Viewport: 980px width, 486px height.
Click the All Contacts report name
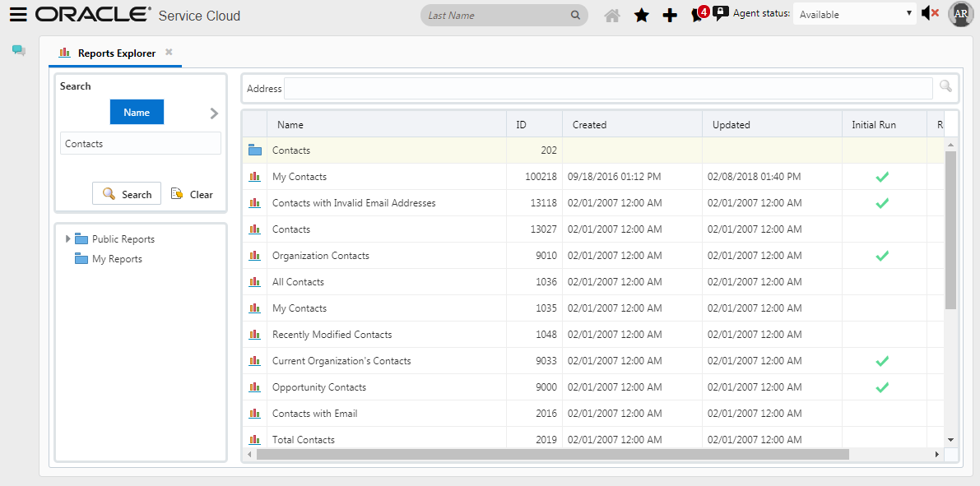pos(298,282)
